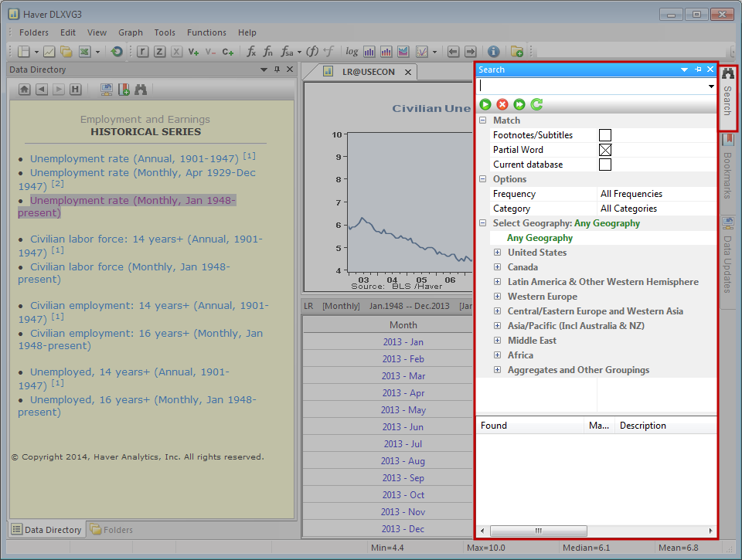Uncheck the Partial Word checkbox
The width and height of the screenshot is (742, 560).
[604, 150]
